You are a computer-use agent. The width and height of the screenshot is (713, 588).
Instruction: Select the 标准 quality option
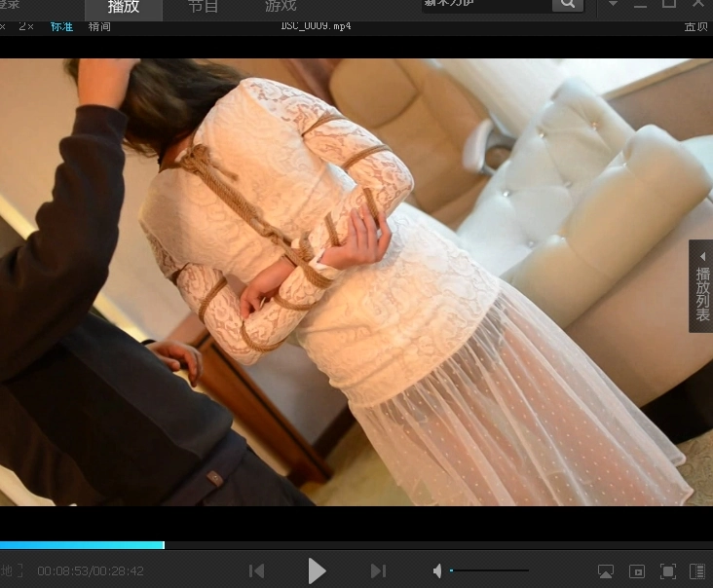point(61,26)
